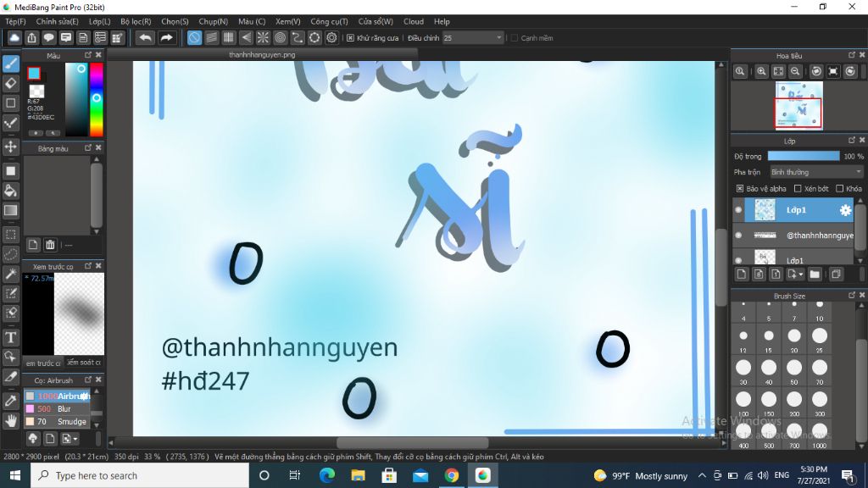Zoom in within the navigator panel
The height and width of the screenshot is (488, 868).
762,71
